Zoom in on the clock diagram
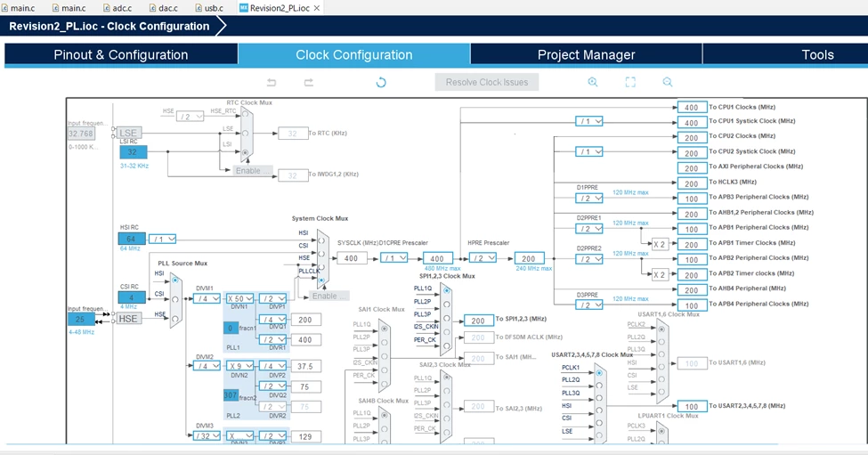 [x=592, y=82]
